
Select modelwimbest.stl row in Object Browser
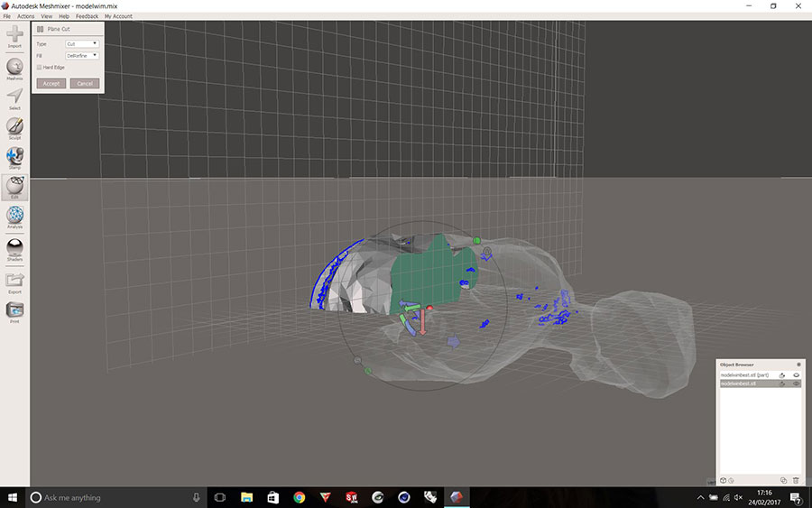click(761, 383)
